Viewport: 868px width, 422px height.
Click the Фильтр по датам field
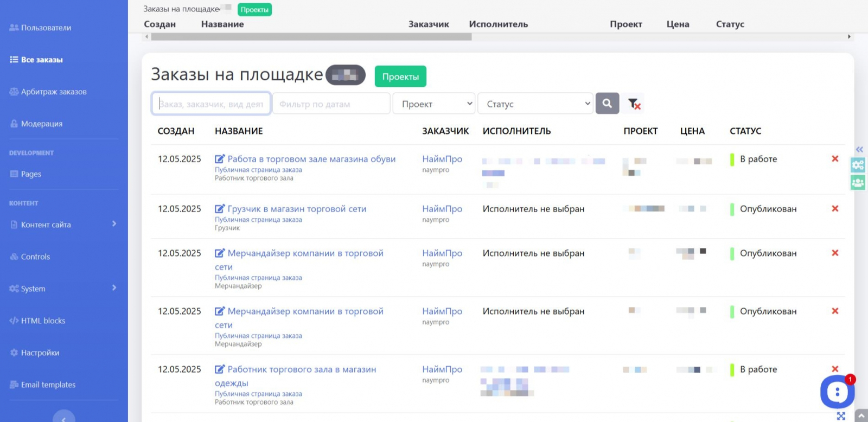(331, 104)
